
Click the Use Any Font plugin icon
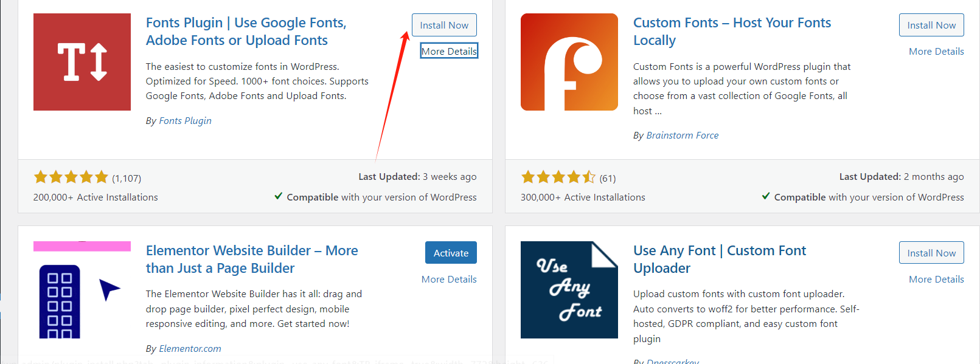pyautogui.click(x=569, y=289)
